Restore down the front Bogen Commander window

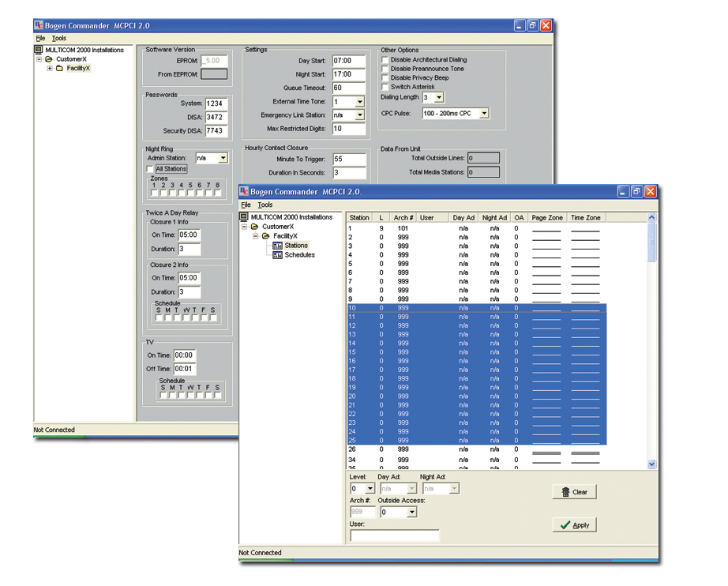coord(637,191)
